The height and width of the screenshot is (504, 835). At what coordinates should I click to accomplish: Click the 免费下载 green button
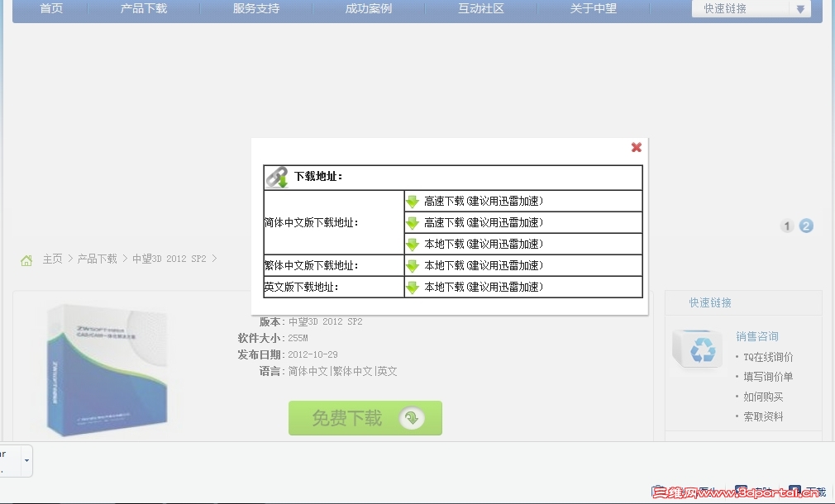pos(365,418)
